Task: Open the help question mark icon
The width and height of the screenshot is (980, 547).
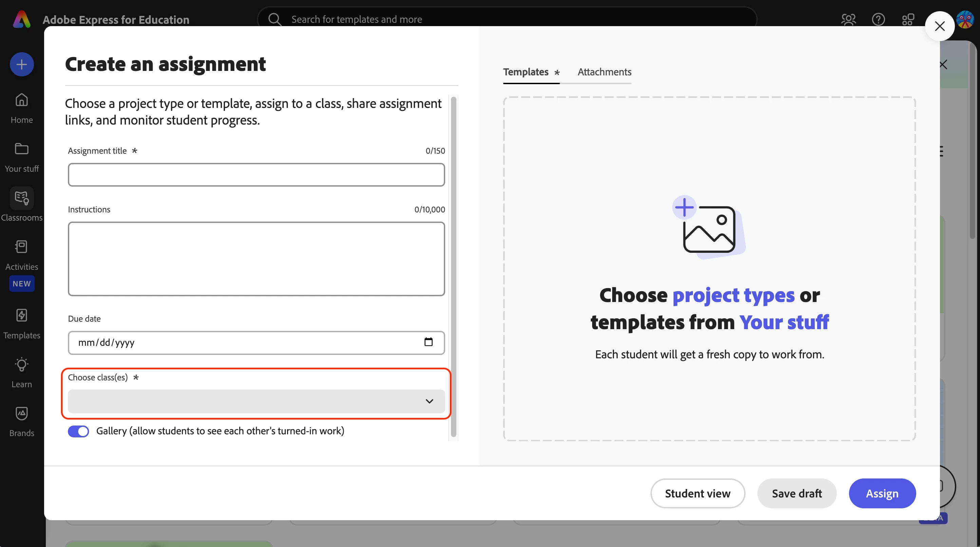Action: 879,19
